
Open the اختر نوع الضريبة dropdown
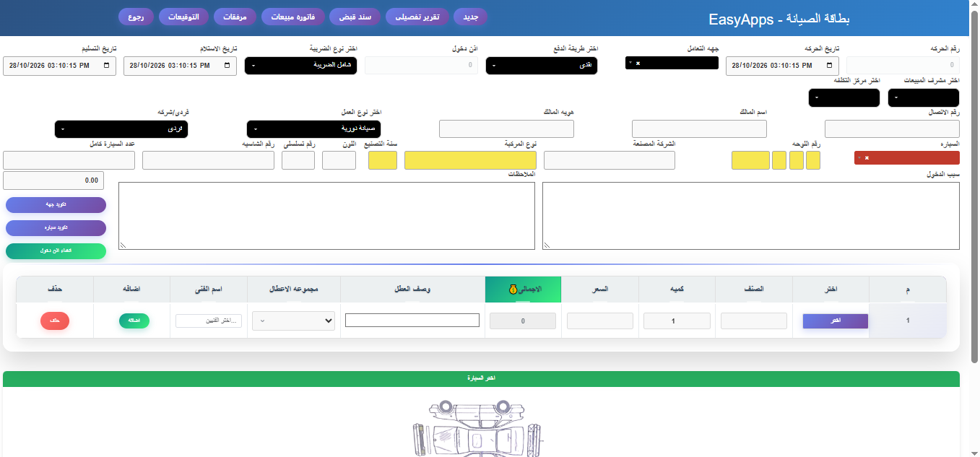[300, 66]
